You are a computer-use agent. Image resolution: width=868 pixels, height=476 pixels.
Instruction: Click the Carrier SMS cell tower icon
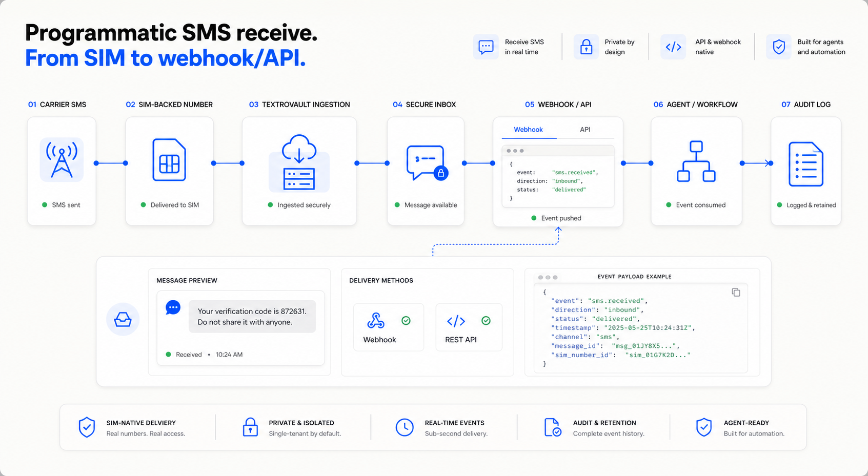[x=62, y=160]
